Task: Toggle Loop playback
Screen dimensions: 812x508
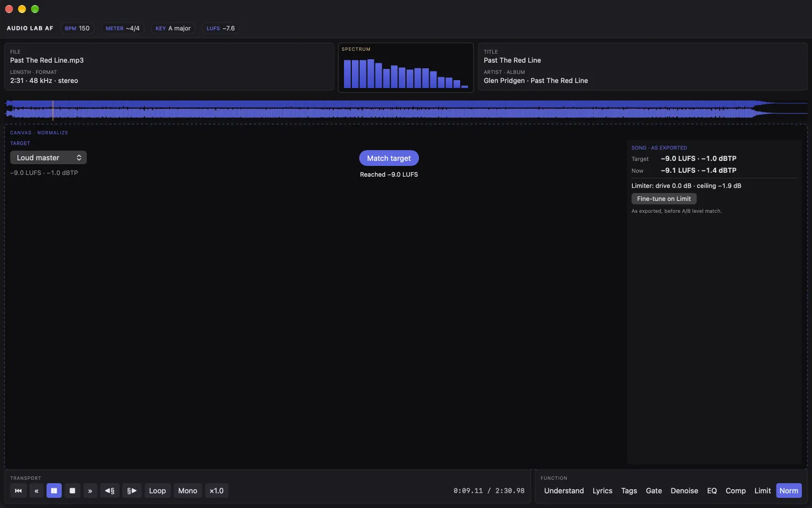Action: point(157,491)
